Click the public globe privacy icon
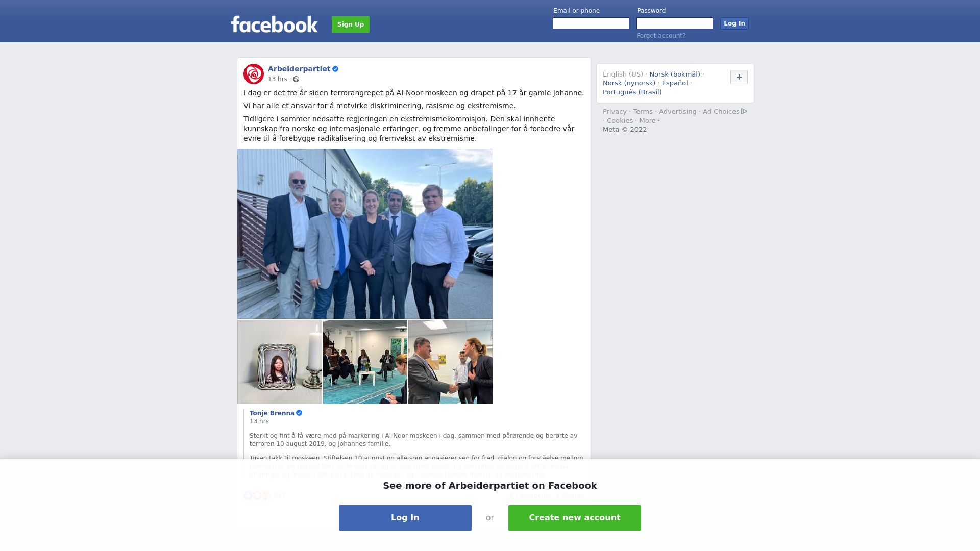Screen dimensions: 980x551 (x=296, y=79)
